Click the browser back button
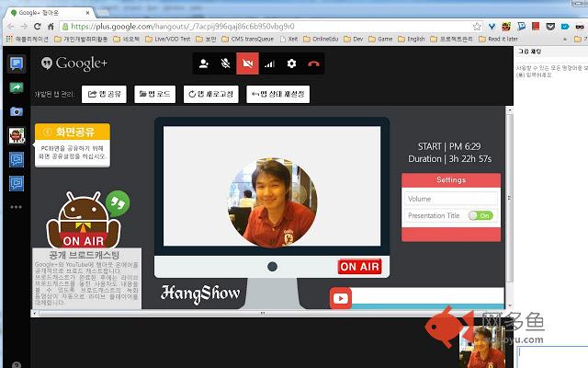 pos(11,27)
